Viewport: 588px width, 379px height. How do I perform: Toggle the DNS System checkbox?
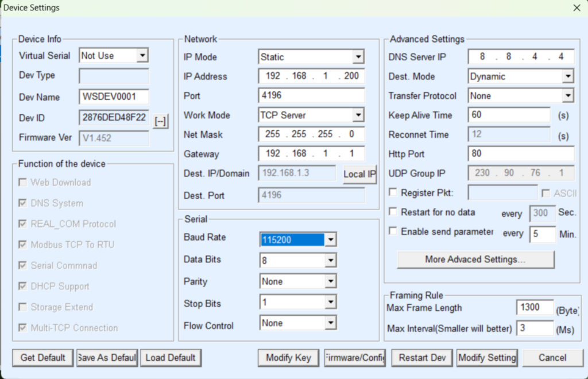(22, 203)
